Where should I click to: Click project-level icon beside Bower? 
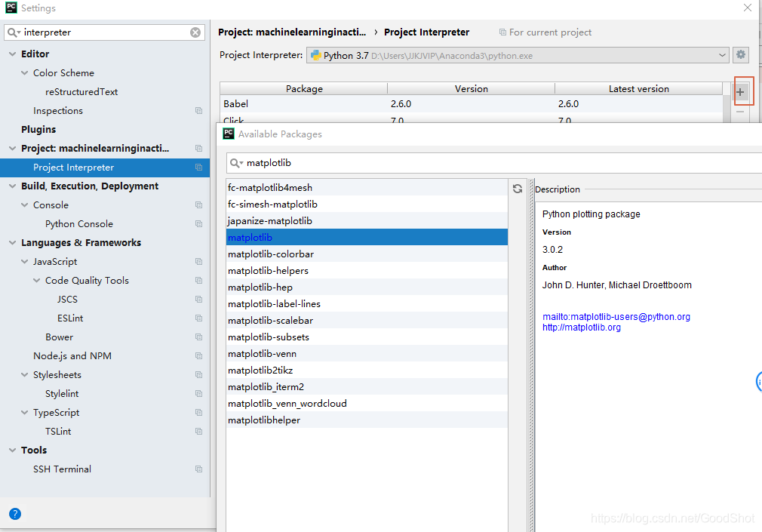(198, 337)
